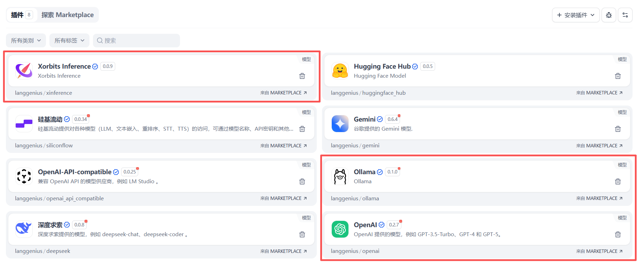The image size is (644, 263).
Task: Click version badge 0.0.34 with update dot
Action: (81, 119)
